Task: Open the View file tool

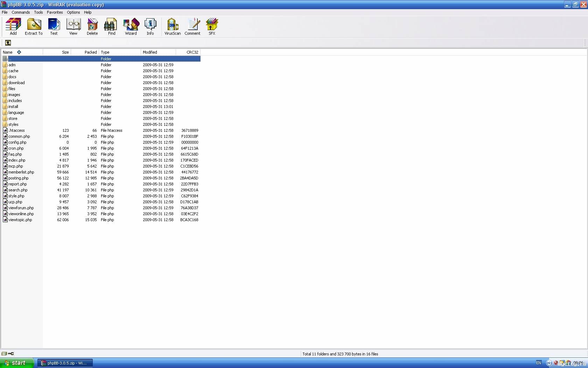Action: 73,27
